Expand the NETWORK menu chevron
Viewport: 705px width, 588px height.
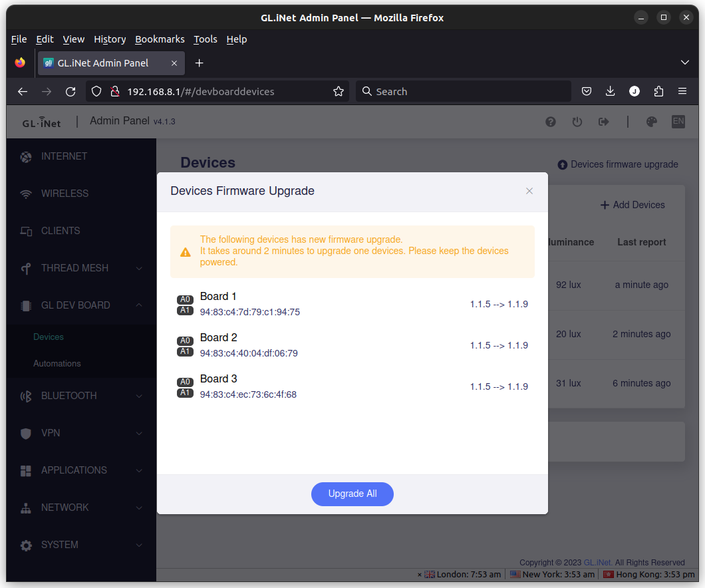pyautogui.click(x=139, y=508)
